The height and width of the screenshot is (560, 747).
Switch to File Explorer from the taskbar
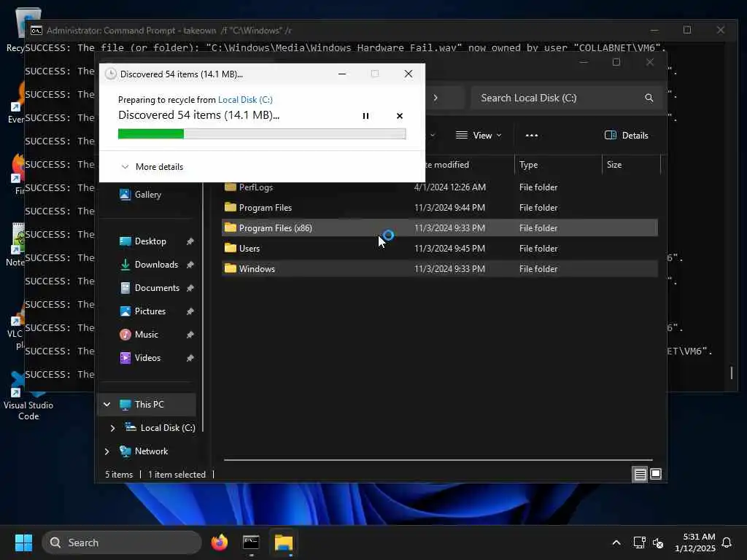(284, 542)
